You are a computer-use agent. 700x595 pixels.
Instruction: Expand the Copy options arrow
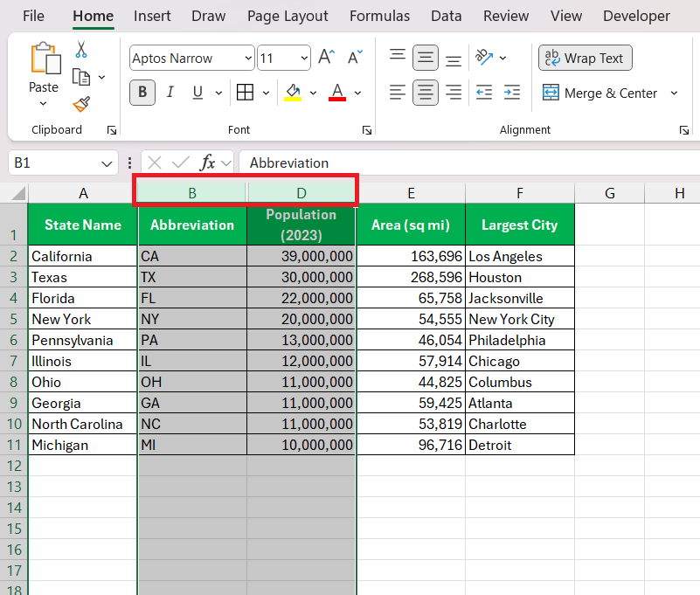[101, 77]
